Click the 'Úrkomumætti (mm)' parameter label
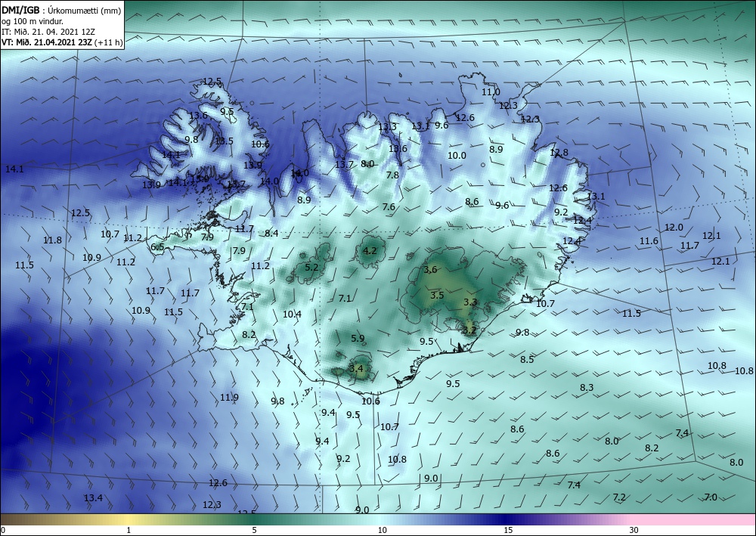The image size is (756, 536). [85, 10]
